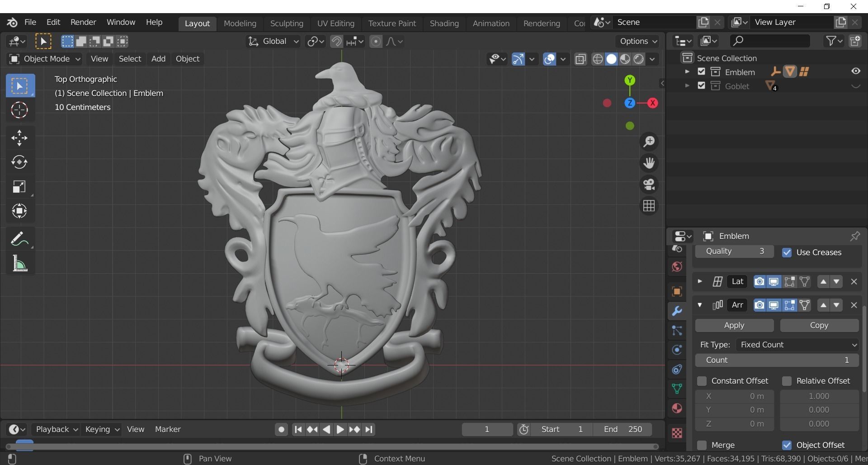This screenshot has height=465, width=868.
Task: Toggle camera view icon
Action: [x=649, y=185]
